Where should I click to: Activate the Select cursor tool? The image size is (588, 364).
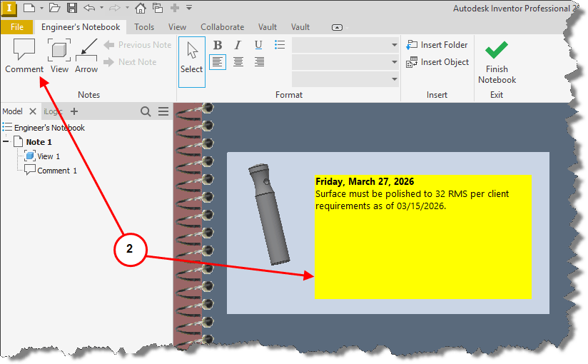[x=192, y=62]
